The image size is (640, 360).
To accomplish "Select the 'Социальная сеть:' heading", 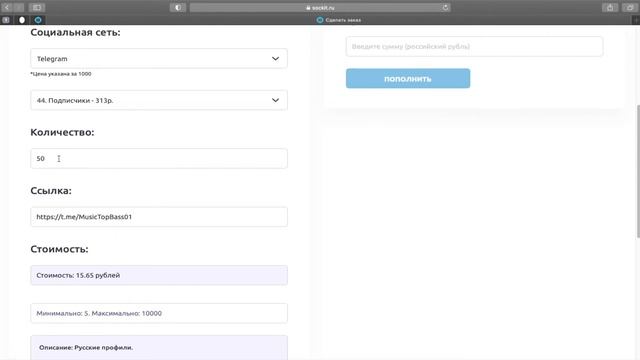I will (x=75, y=32).
